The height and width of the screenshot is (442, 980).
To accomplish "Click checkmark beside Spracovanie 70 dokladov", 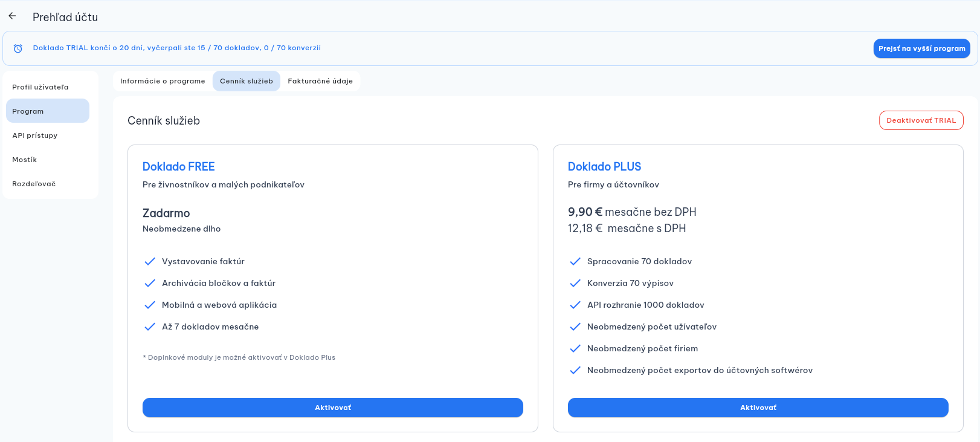I will click(x=575, y=261).
